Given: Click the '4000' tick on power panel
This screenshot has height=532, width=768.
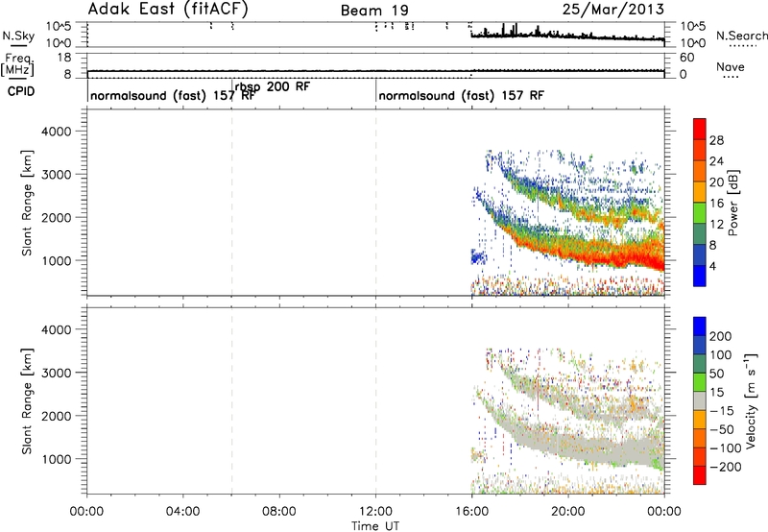Looking at the screenshot, I should [57, 132].
